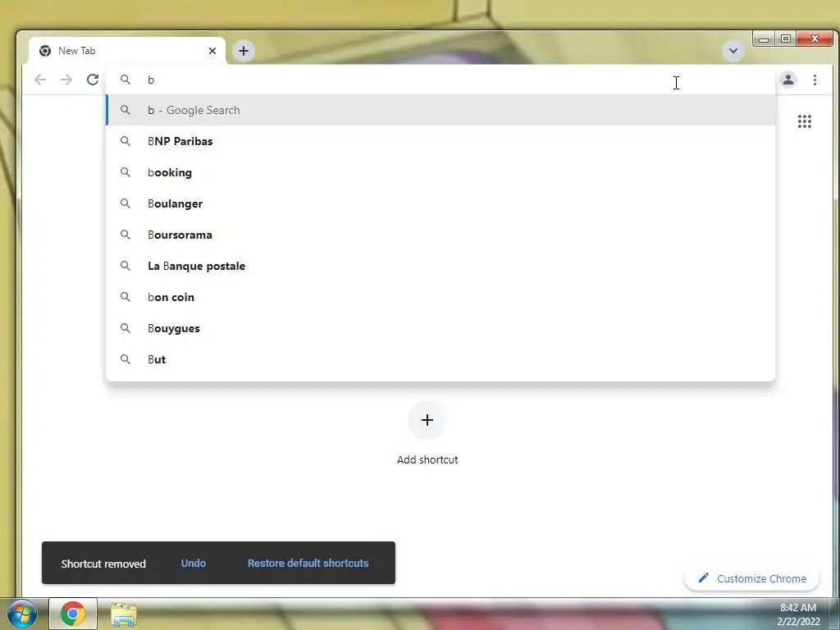Open the Windows Start menu

pos(22,614)
